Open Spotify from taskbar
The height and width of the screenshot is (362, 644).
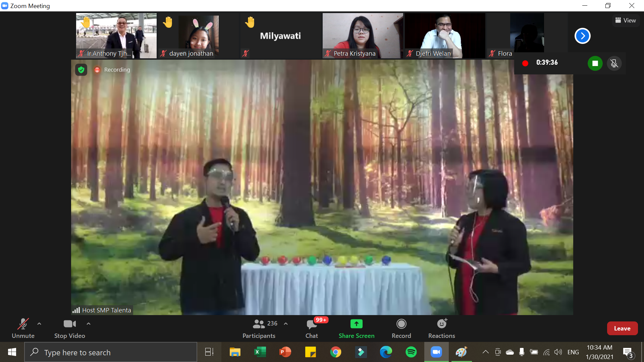[411, 352]
